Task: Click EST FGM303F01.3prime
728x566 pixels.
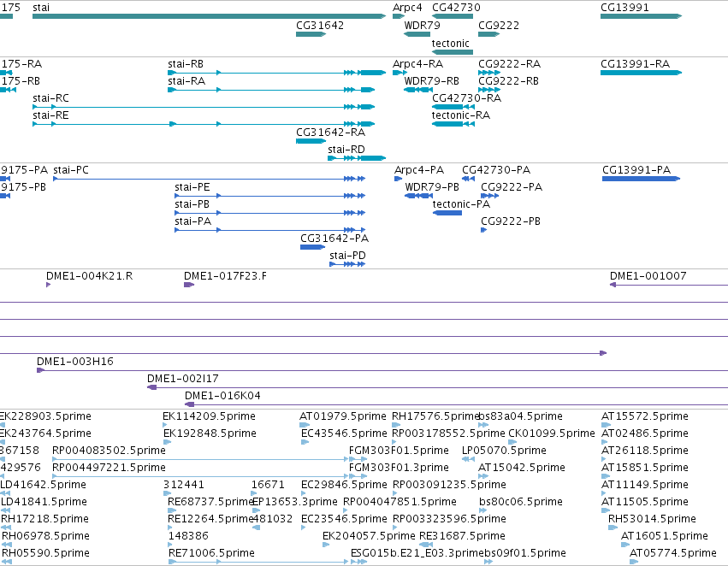Action: [x=358, y=476]
